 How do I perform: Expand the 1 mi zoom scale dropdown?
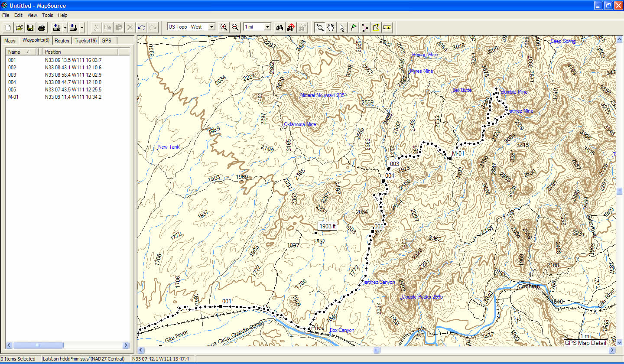click(x=267, y=27)
